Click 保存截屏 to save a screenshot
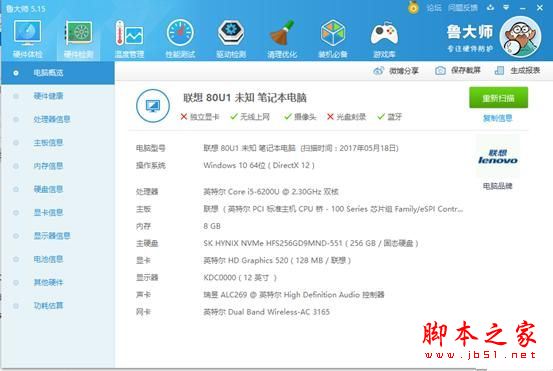Viewport: 553px width, 371px height. pyautogui.click(x=457, y=71)
